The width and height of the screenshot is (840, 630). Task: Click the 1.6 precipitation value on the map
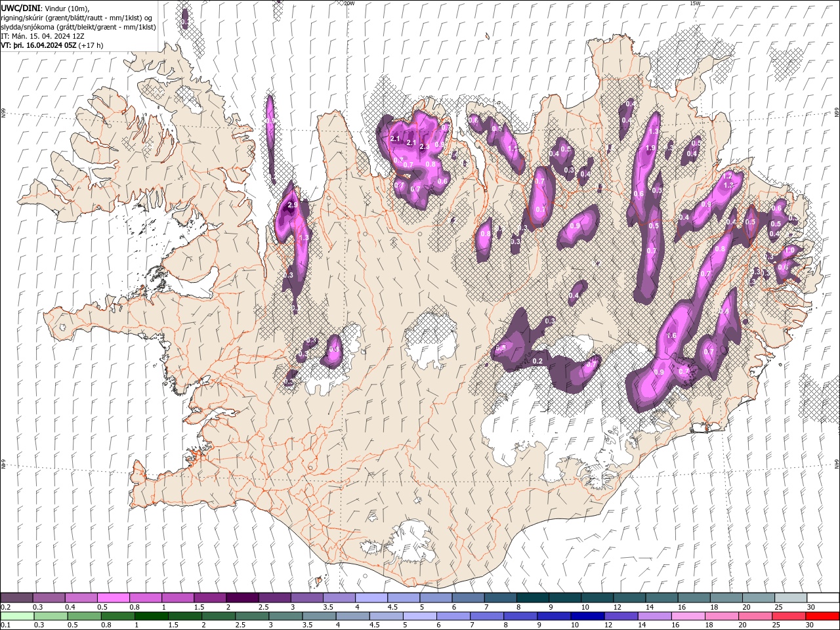point(671,335)
